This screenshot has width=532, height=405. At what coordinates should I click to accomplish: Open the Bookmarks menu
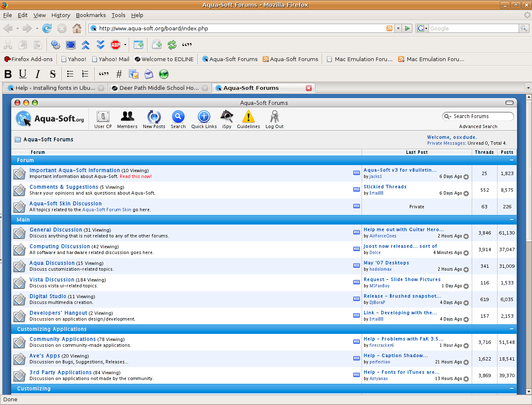(x=91, y=15)
